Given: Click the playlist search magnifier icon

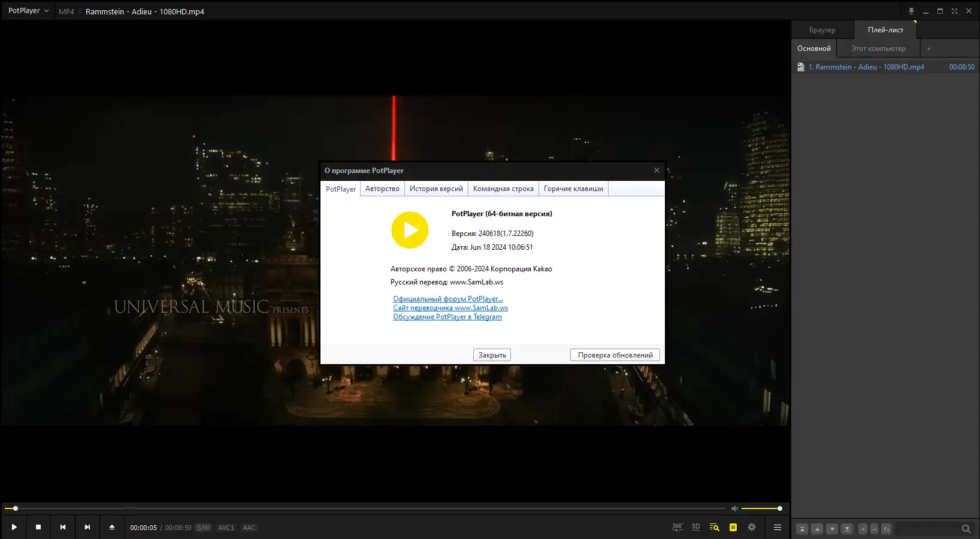Looking at the screenshot, I should tap(966, 529).
